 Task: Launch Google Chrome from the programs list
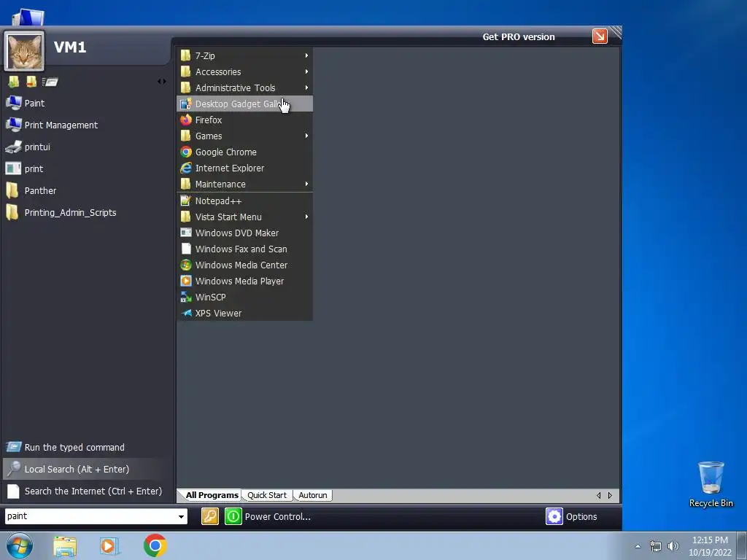click(x=244, y=152)
